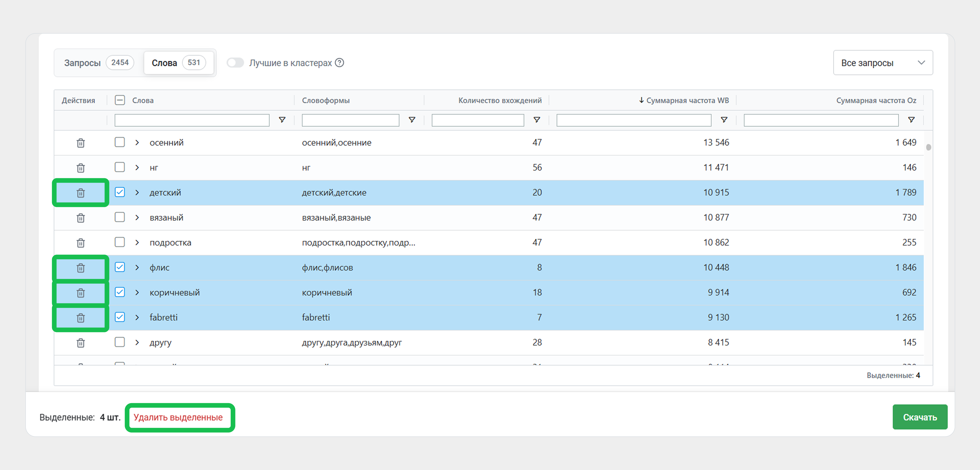Toggle Лучшие в кластерах switch
This screenshot has width=980, height=470.
click(x=235, y=63)
